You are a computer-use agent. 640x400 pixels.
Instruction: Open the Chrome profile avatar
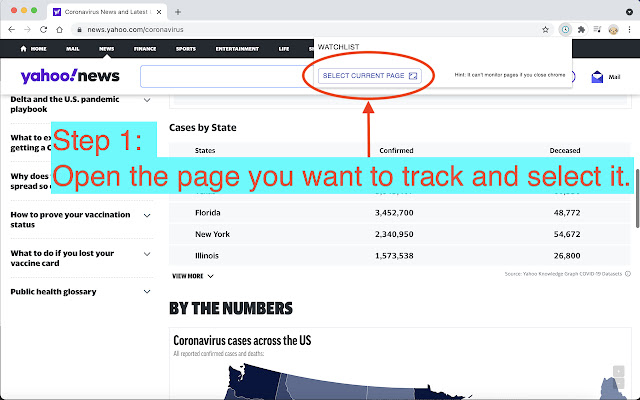[613, 29]
